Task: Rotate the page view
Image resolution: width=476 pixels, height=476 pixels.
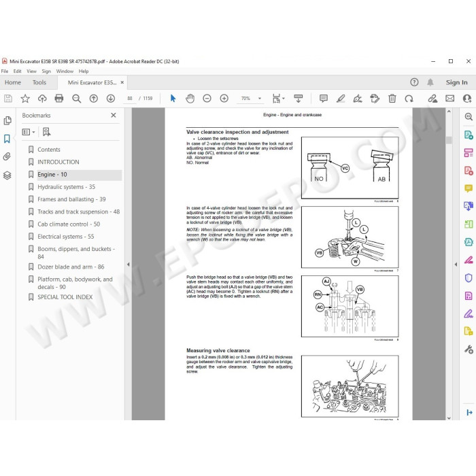Action: tap(409, 99)
